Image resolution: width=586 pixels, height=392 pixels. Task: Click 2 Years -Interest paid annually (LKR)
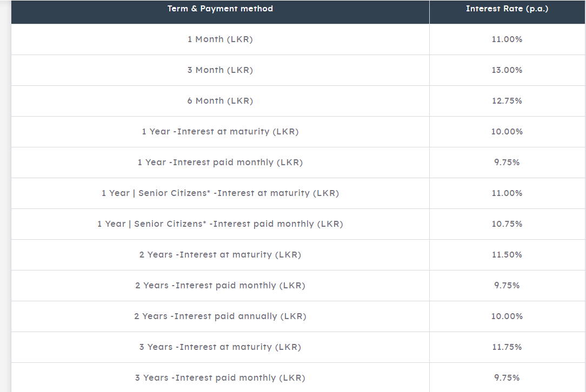tap(220, 316)
